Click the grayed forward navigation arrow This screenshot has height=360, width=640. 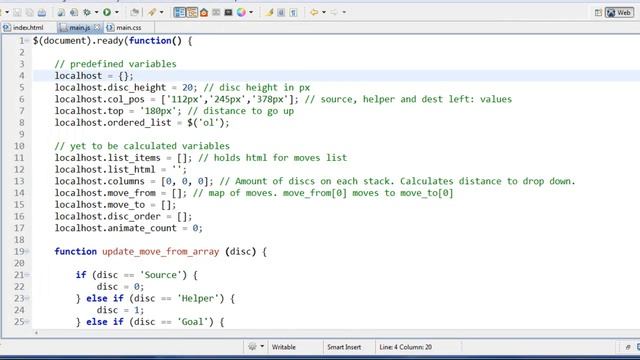(x=334, y=13)
